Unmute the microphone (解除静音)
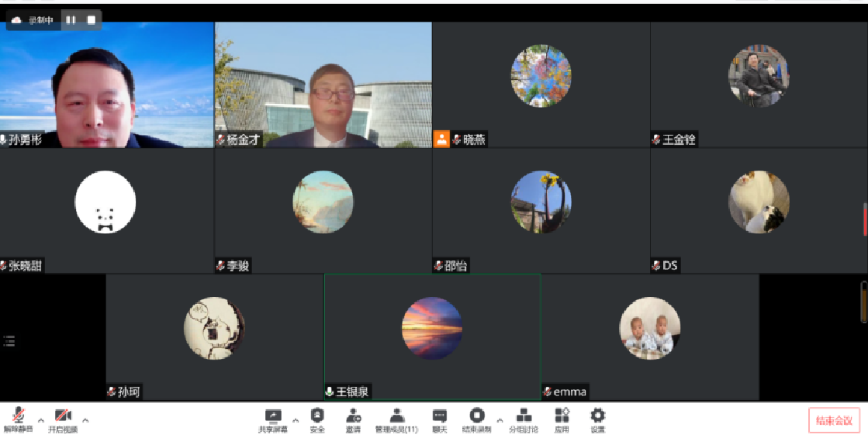The width and height of the screenshot is (868, 438). [18, 419]
